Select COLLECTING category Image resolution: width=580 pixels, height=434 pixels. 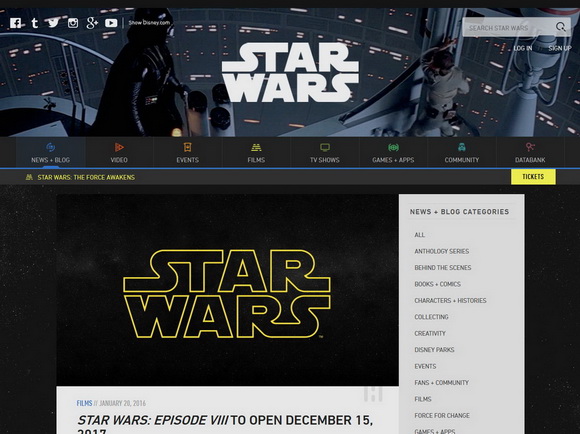pyautogui.click(x=431, y=317)
